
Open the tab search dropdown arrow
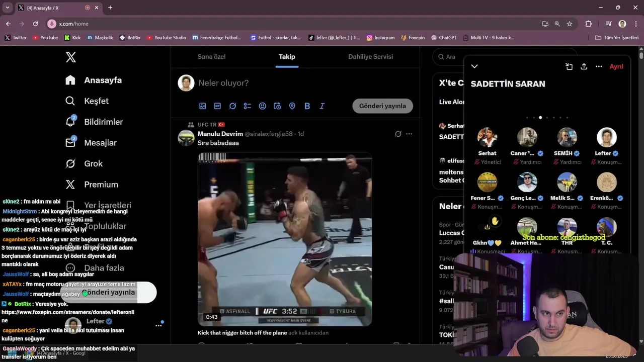7,8
